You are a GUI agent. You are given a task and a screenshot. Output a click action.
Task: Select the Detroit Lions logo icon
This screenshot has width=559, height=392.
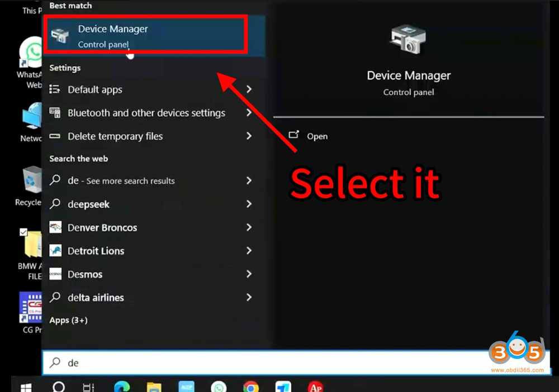55,251
